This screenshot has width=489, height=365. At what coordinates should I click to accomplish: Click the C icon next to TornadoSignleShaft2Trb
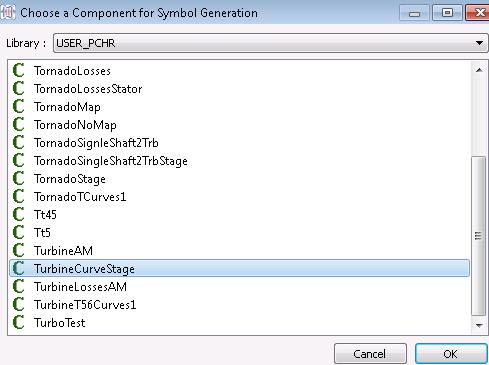(18, 143)
